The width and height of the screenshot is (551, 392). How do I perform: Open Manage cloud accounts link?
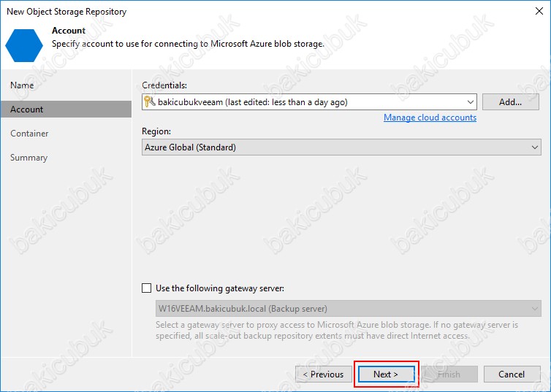(x=430, y=118)
